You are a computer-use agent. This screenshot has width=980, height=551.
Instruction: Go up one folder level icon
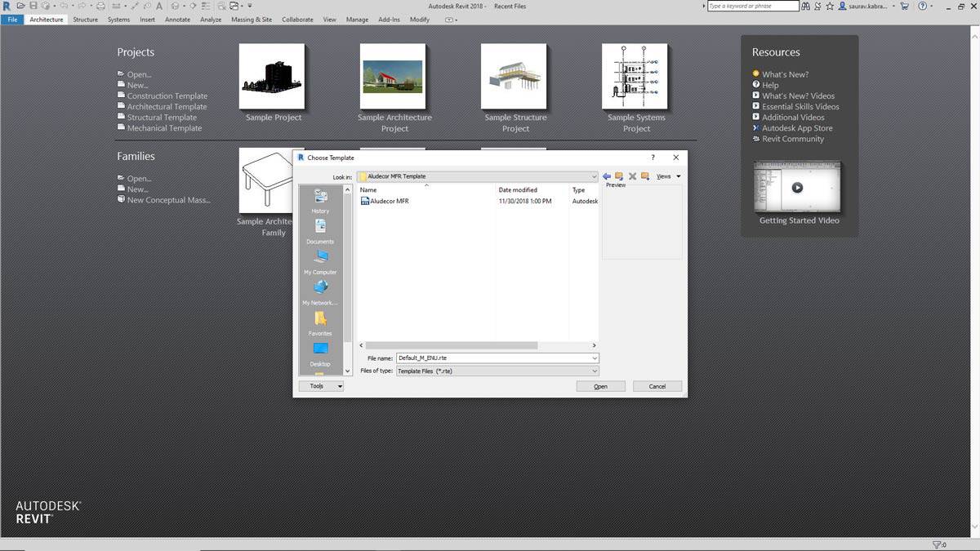619,176
